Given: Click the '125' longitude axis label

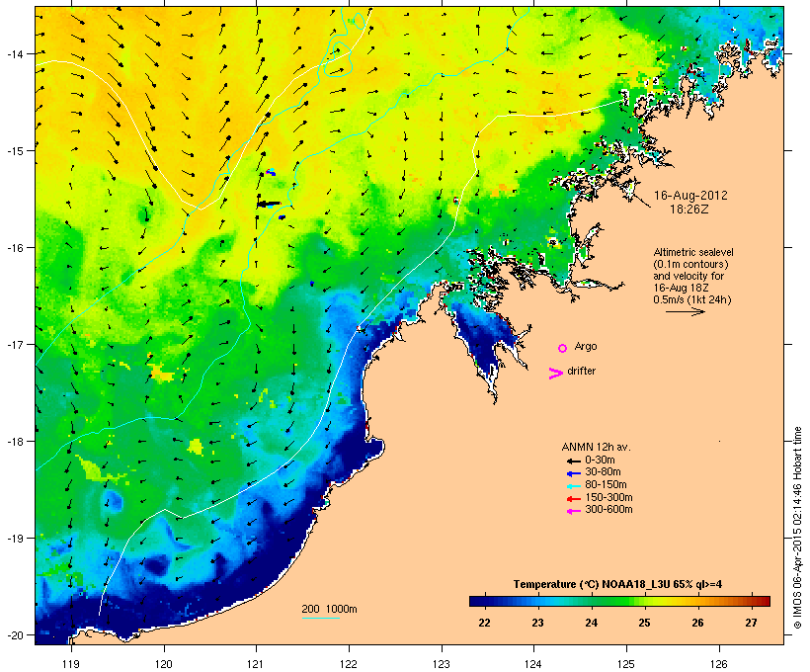Looking at the screenshot, I should [626, 664].
